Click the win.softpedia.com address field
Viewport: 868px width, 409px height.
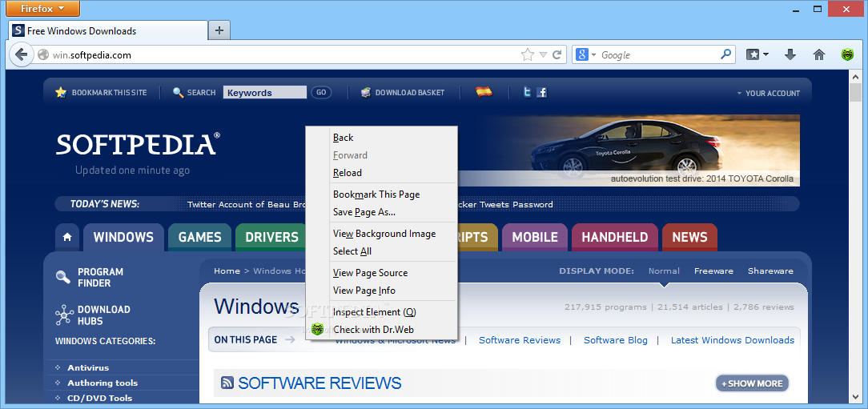point(277,54)
